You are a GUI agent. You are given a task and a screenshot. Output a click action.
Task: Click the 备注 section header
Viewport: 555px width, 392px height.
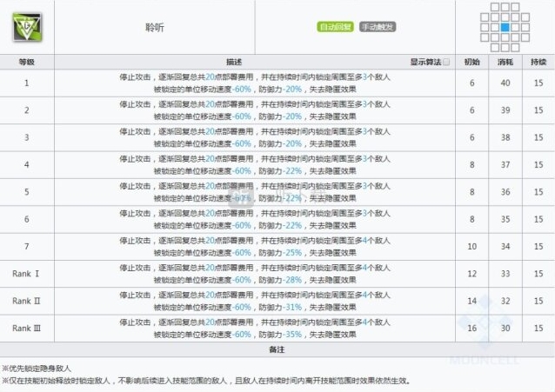tap(277, 349)
